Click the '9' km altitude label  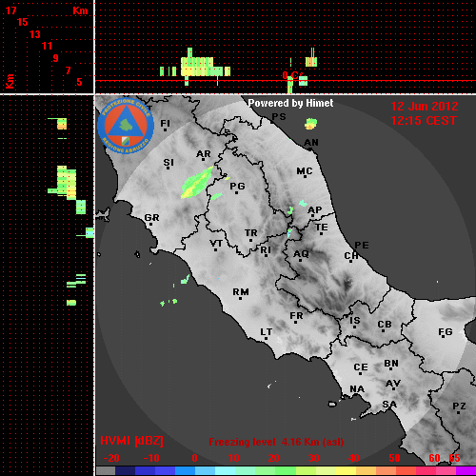(x=55, y=58)
